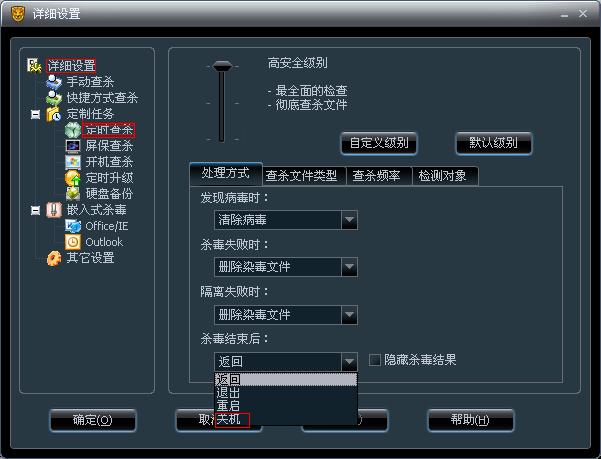Image resolution: width=601 pixels, height=459 pixels.
Task: Click the 手动查杀 icon
Action: [x=54, y=82]
